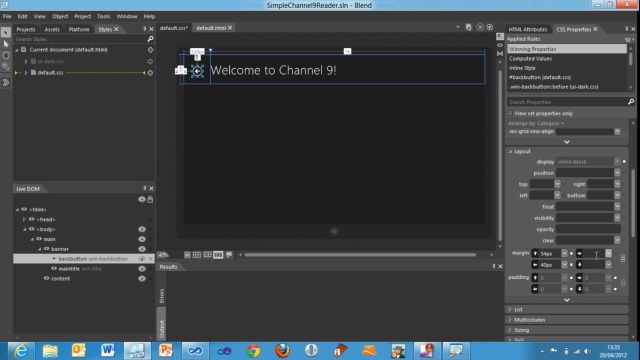640x360 pixels.
Task: Select Computed Values in Applied Rules
Action: [x=530, y=58]
